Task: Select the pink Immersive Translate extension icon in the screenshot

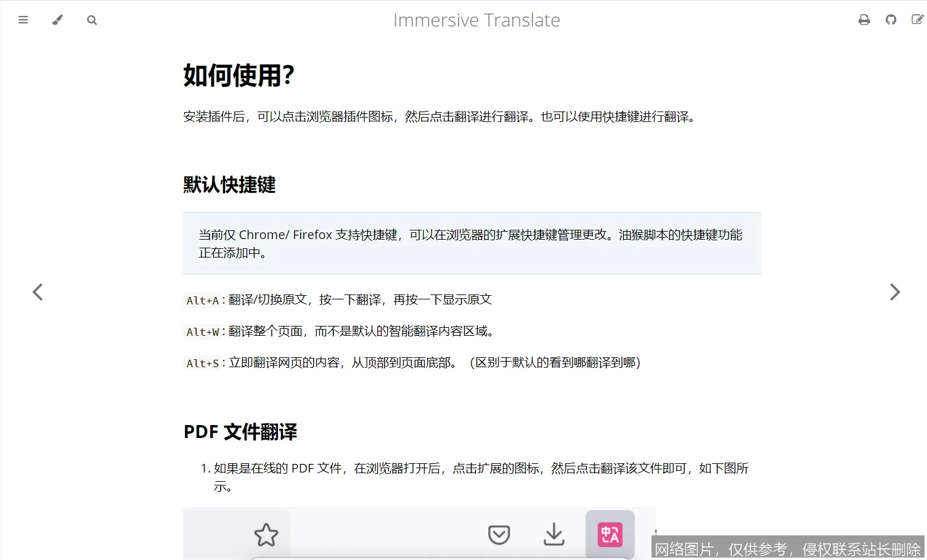Action: [x=610, y=535]
